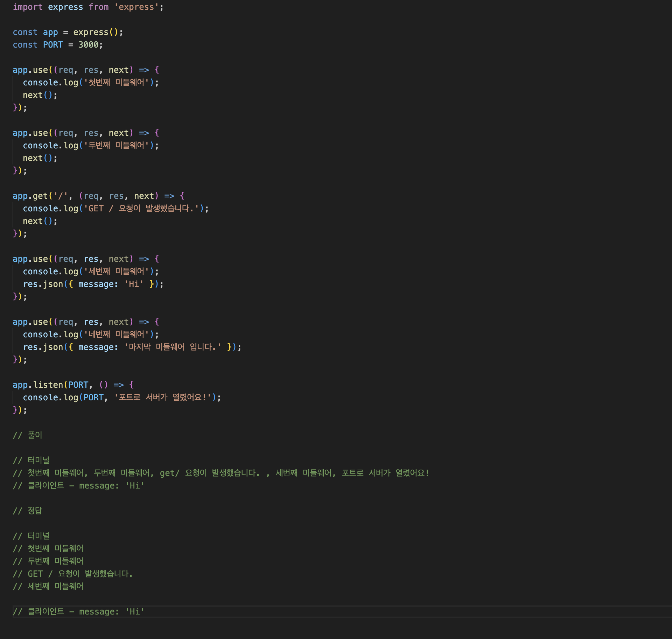Click the '첫번째 미들웨어' log string in code
This screenshot has width=672, height=639.
click(117, 83)
